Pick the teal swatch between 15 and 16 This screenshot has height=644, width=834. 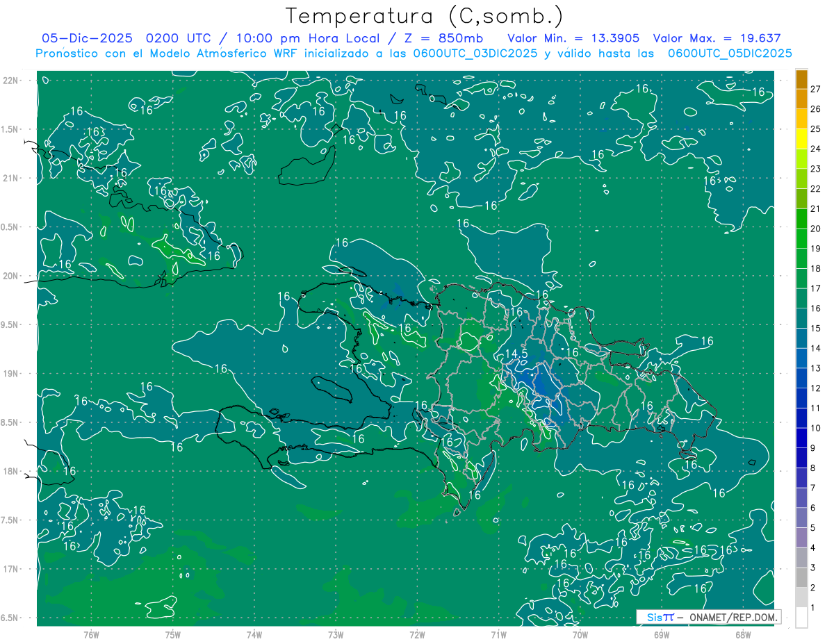pos(801,318)
